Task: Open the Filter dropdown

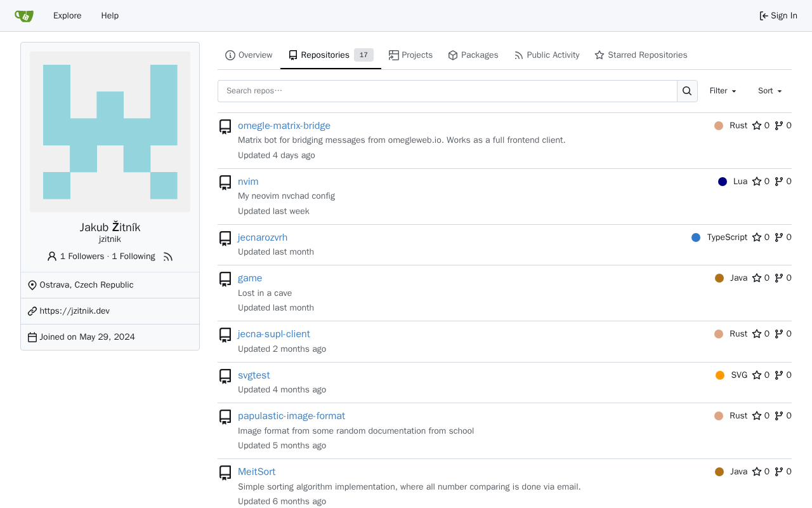Action: [723, 91]
